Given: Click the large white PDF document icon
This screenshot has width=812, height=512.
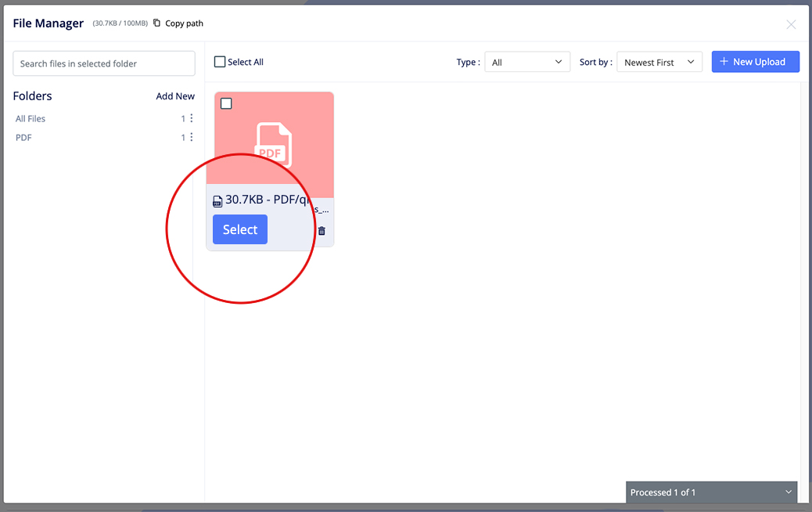Looking at the screenshot, I should [273, 145].
